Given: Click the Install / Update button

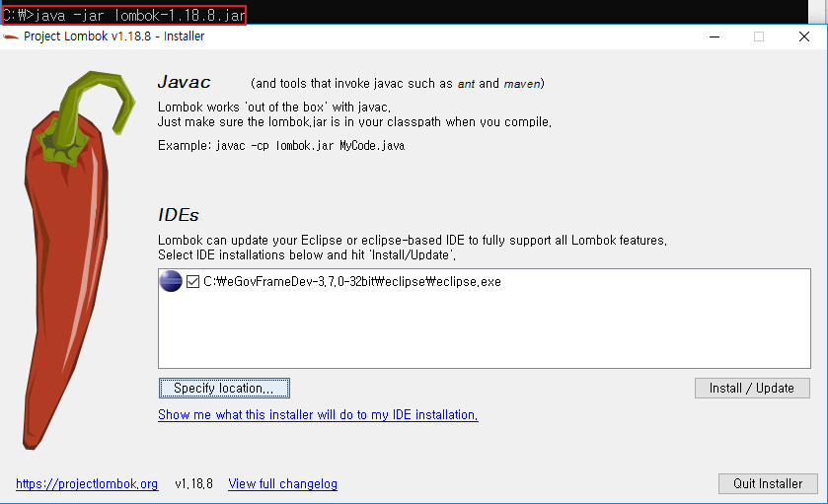Looking at the screenshot, I should pyautogui.click(x=751, y=388).
